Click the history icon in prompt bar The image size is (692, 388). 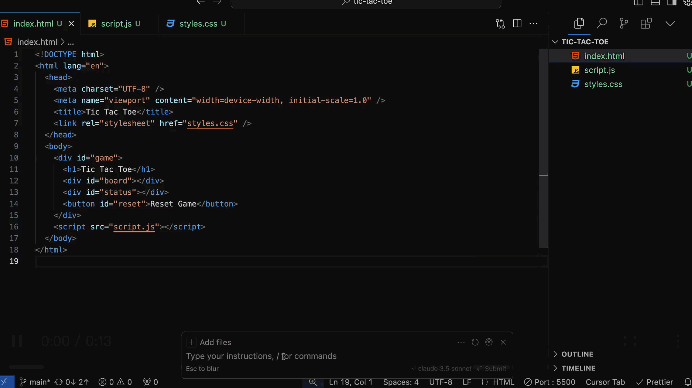coord(475,343)
